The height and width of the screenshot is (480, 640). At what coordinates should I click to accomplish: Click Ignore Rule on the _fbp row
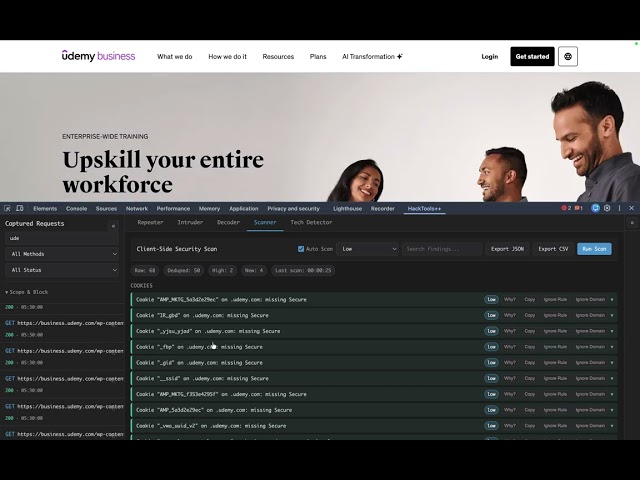[x=555, y=347]
